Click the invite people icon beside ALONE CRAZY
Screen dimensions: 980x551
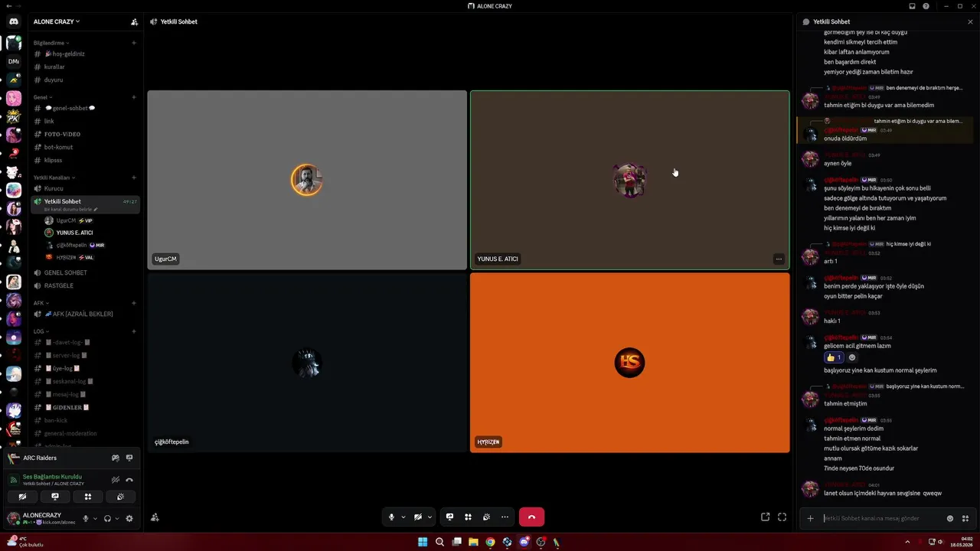(134, 21)
